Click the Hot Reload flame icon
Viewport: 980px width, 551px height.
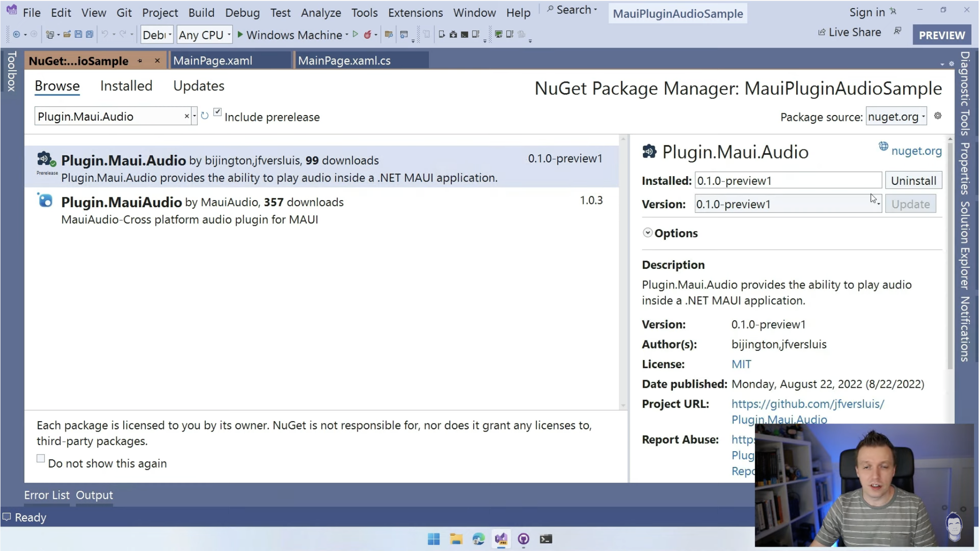(x=367, y=34)
